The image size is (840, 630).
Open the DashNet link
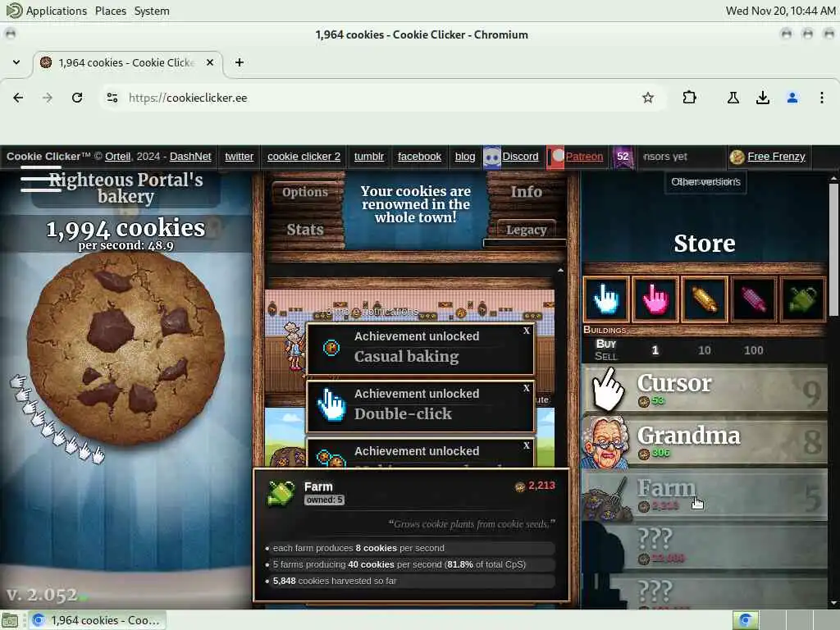(190, 157)
